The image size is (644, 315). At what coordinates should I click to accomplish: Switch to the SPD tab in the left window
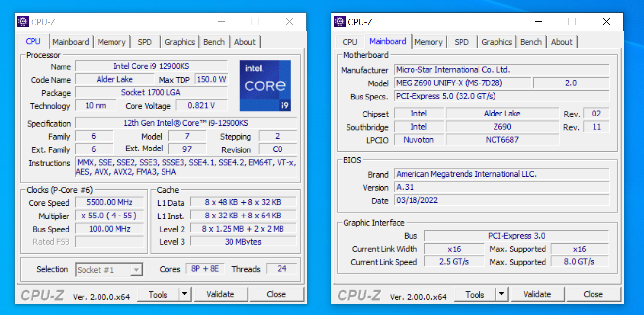pyautogui.click(x=145, y=42)
